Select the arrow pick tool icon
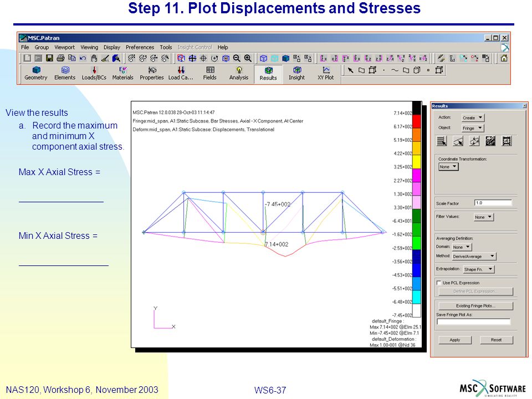Viewport: 532px width, 399px height. pyautogui.click(x=350, y=70)
